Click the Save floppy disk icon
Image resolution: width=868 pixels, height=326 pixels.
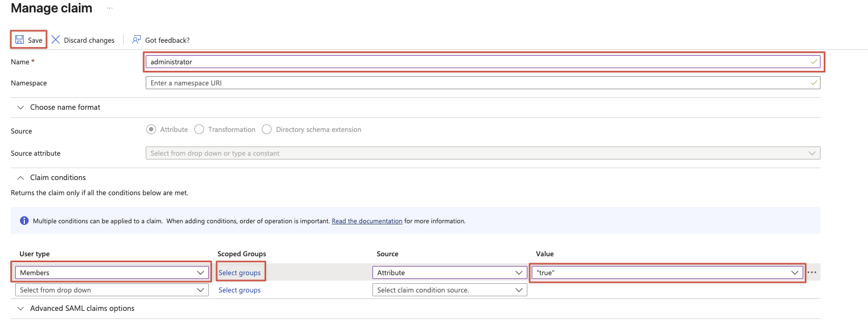19,40
